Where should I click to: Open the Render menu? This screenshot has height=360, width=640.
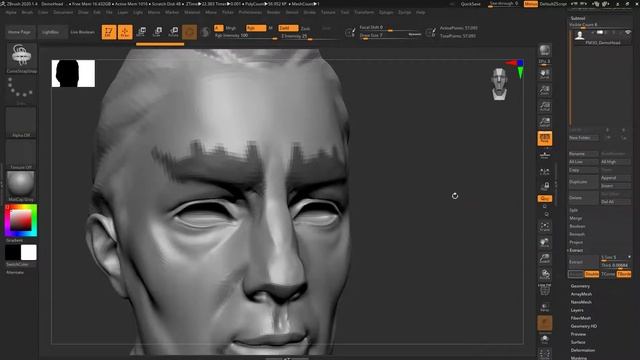273,12
